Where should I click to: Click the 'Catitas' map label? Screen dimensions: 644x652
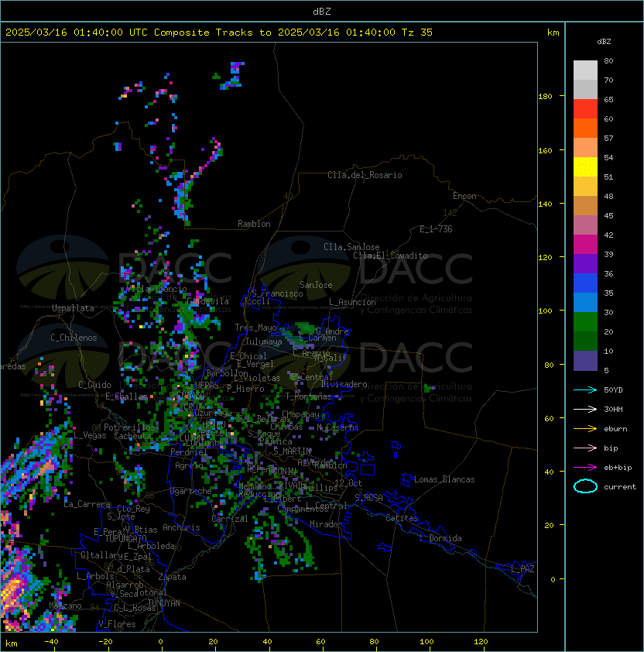tap(402, 518)
